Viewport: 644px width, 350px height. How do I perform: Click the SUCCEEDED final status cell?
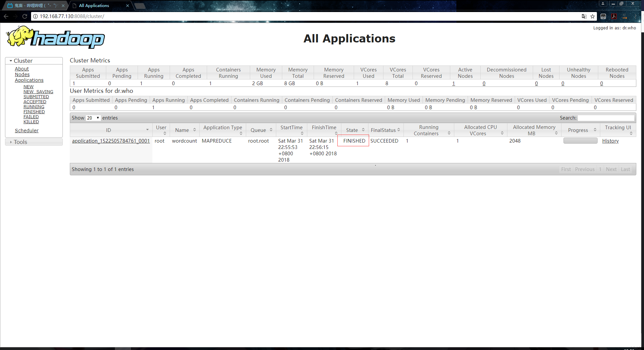click(384, 141)
